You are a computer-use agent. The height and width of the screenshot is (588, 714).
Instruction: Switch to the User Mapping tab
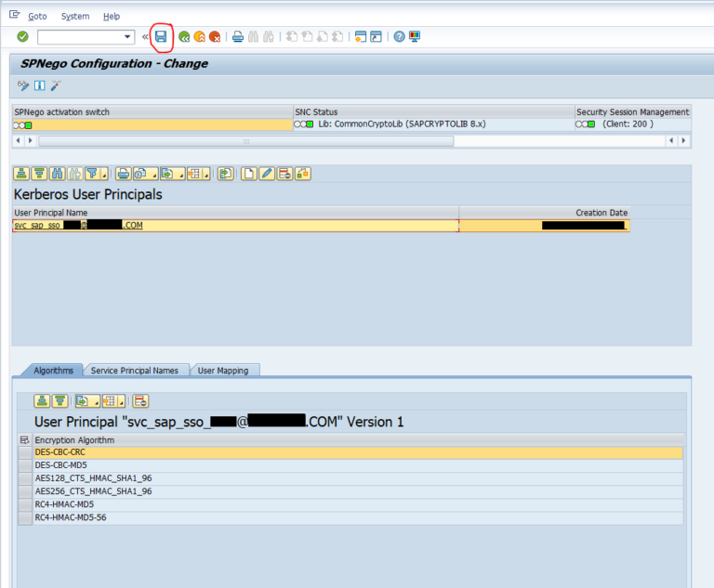[x=223, y=371]
